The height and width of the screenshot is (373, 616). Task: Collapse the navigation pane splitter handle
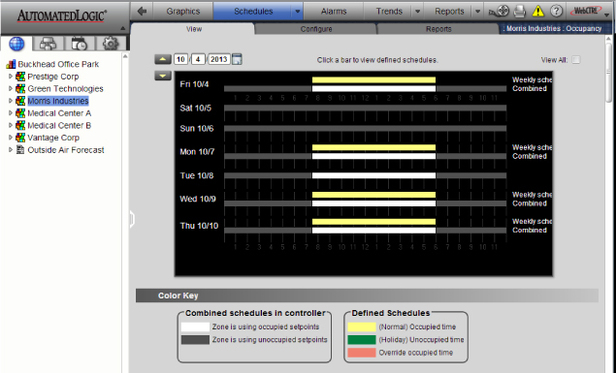132,219
